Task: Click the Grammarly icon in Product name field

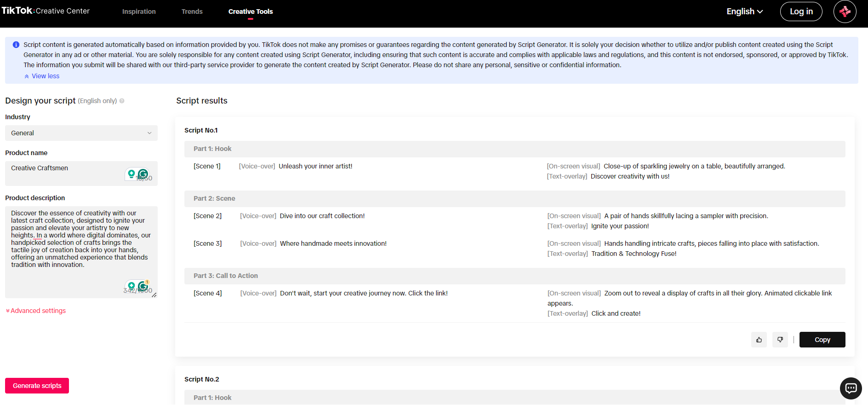Action: tap(143, 174)
